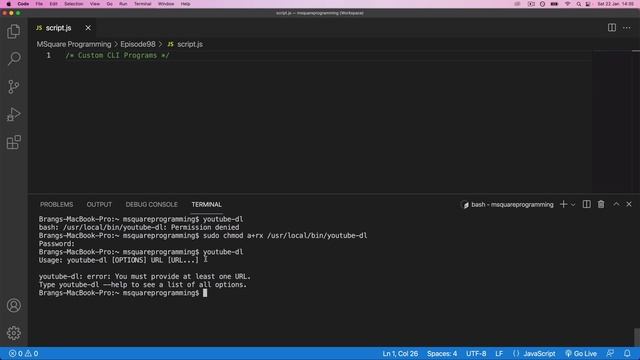
Task: Change encoding via UTF-8
Action: [x=476, y=353]
